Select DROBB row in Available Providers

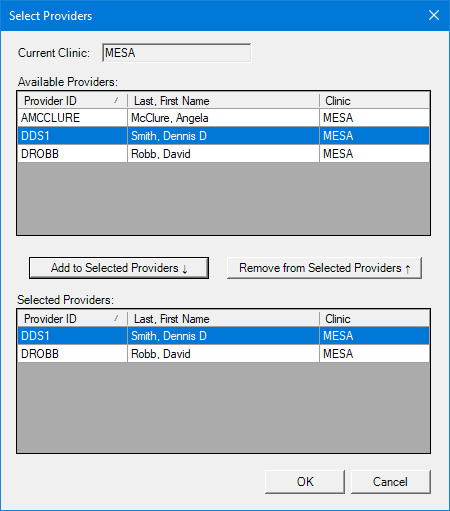[x=223, y=154]
